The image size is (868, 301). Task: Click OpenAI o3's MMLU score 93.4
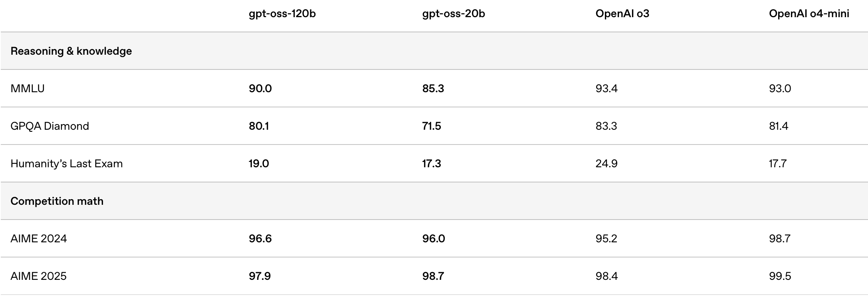pyautogui.click(x=606, y=89)
